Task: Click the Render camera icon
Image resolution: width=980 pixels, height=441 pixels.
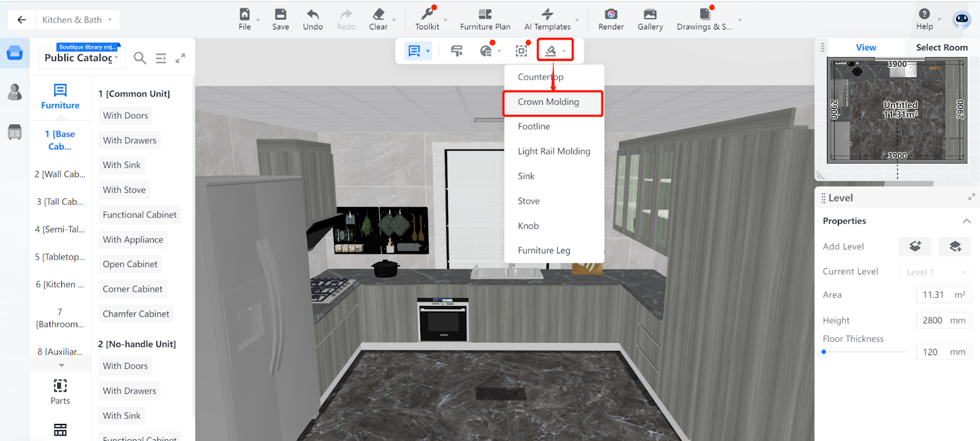Action: click(611, 15)
